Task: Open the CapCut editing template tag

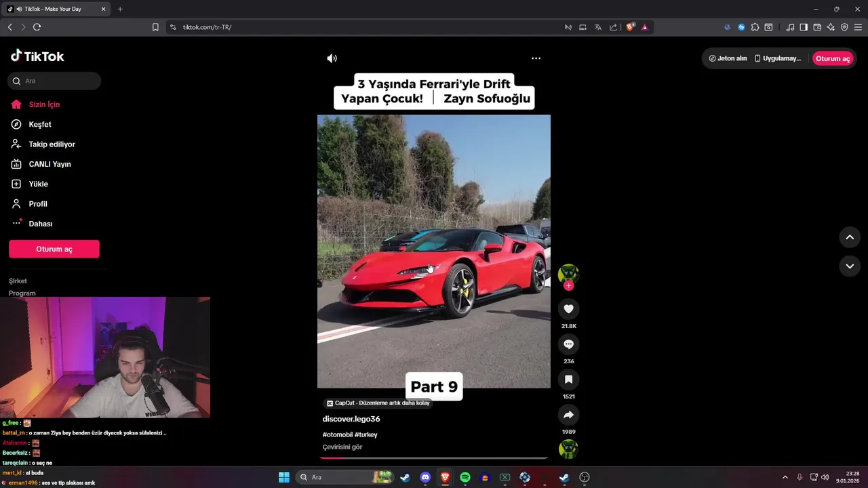Action: pyautogui.click(x=378, y=403)
